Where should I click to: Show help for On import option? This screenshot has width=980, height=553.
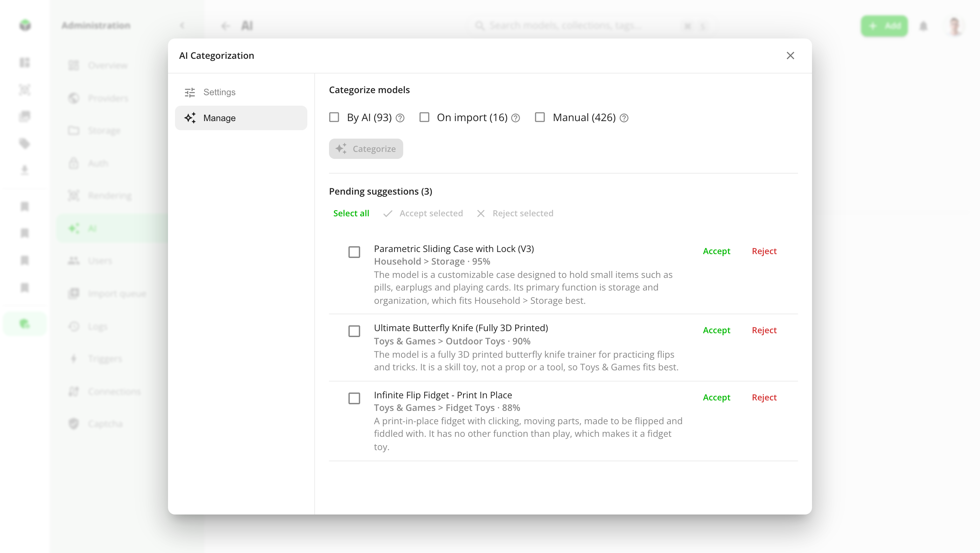(516, 118)
